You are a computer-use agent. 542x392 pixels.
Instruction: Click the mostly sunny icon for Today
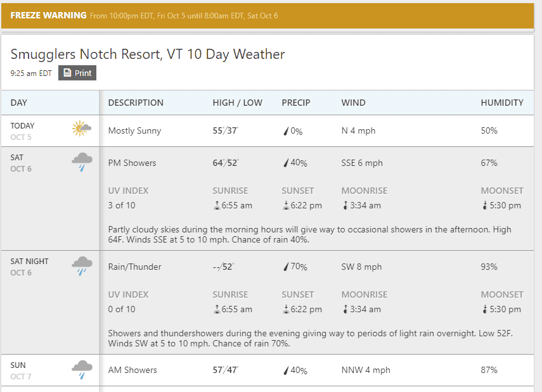pyautogui.click(x=82, y=129)
